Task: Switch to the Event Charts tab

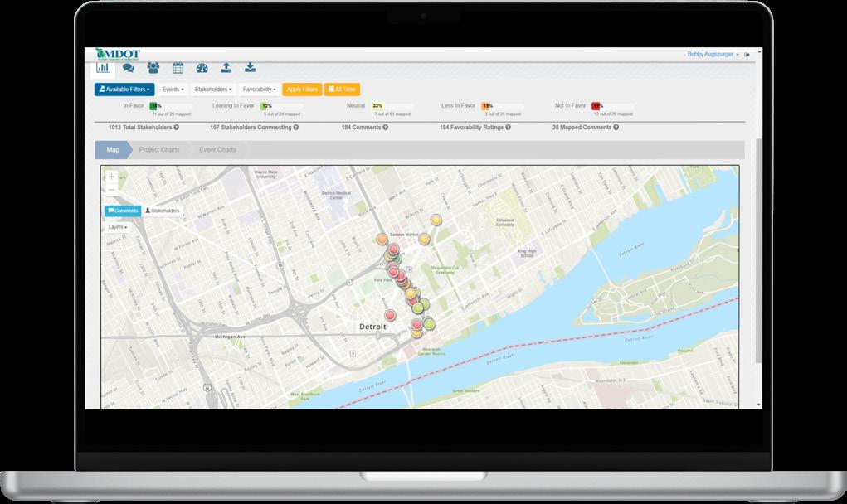Action: tap(217, 150)
